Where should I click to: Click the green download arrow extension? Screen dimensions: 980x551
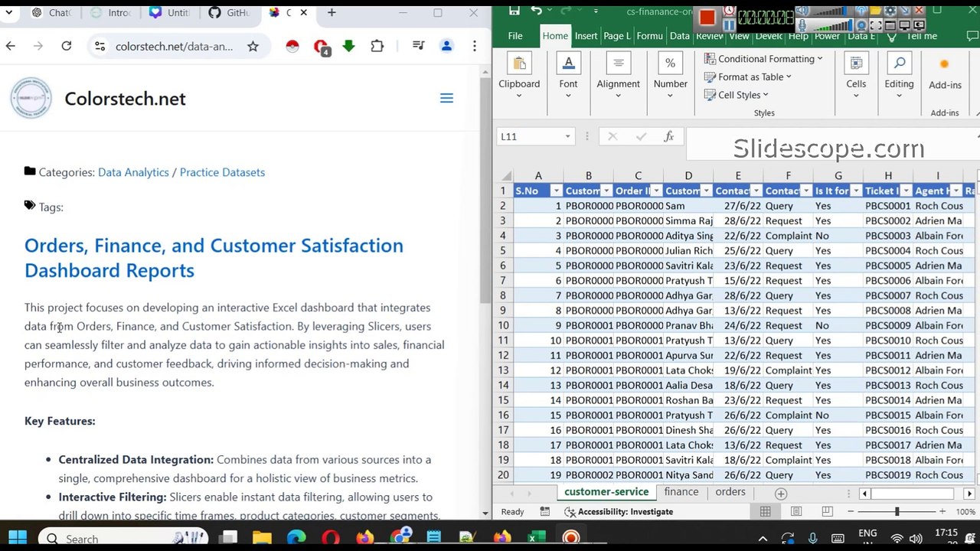348,46
